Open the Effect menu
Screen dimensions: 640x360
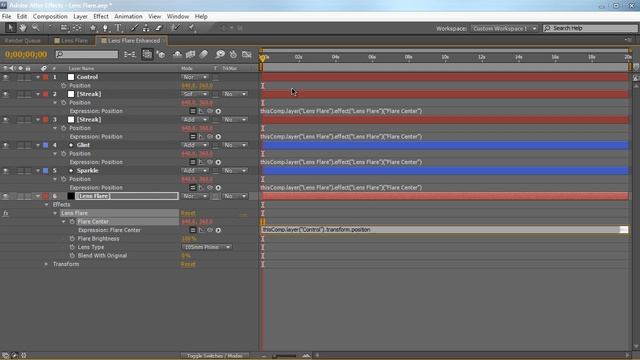[x=101, y=16]
